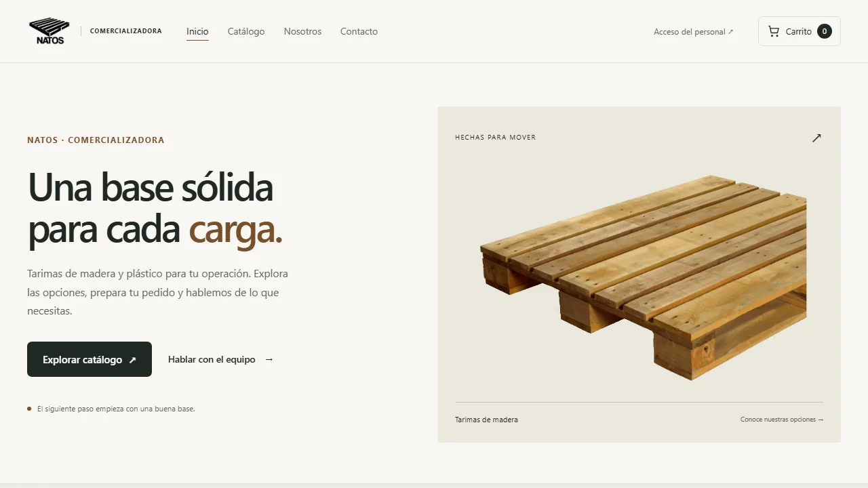Click 'NATOS · COMERCIALIZADORA' heading label
The image size is (868, 488).
click(96, 140)
